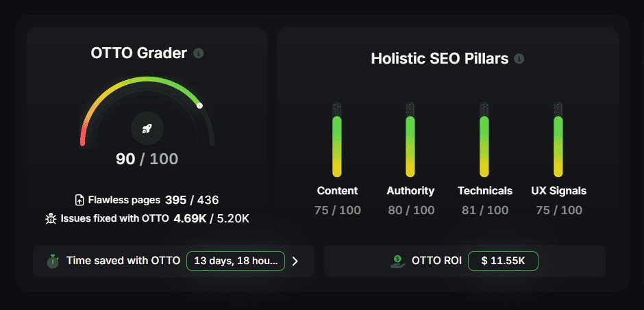The image size is (644, 310).
Task: Click the white gauge handle on OTTO Grader
Action: tap(199, 105)
